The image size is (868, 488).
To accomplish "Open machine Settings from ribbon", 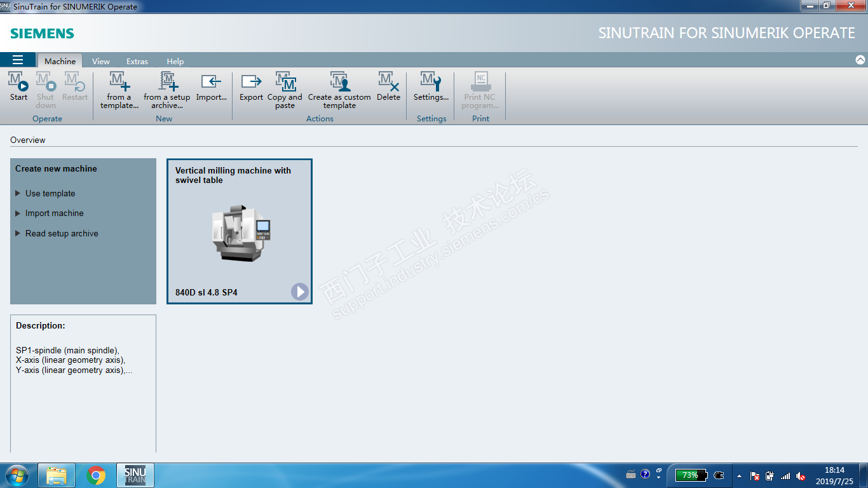I will point(431,86).
